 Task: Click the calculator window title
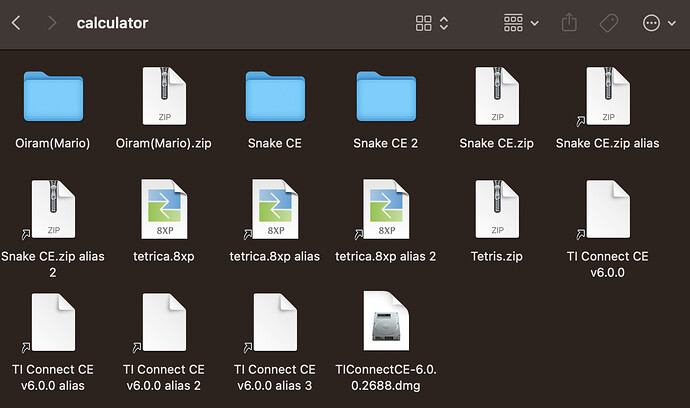(112, 23)
